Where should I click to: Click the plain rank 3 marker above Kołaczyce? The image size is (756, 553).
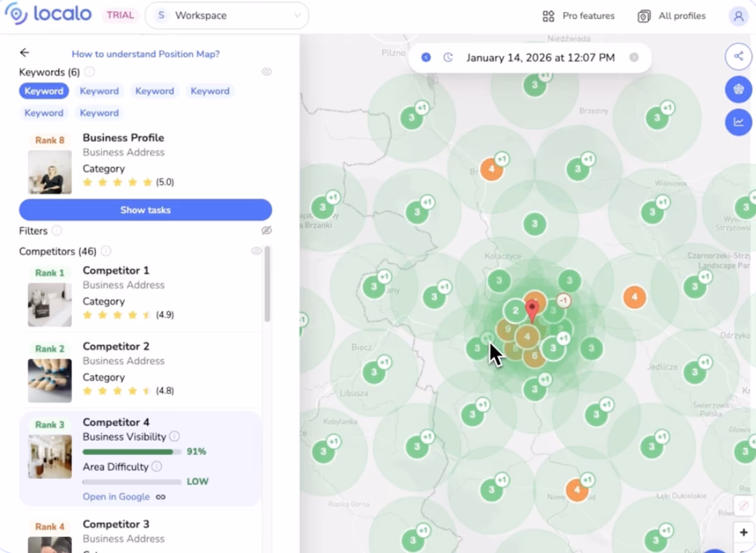point(534,224)
